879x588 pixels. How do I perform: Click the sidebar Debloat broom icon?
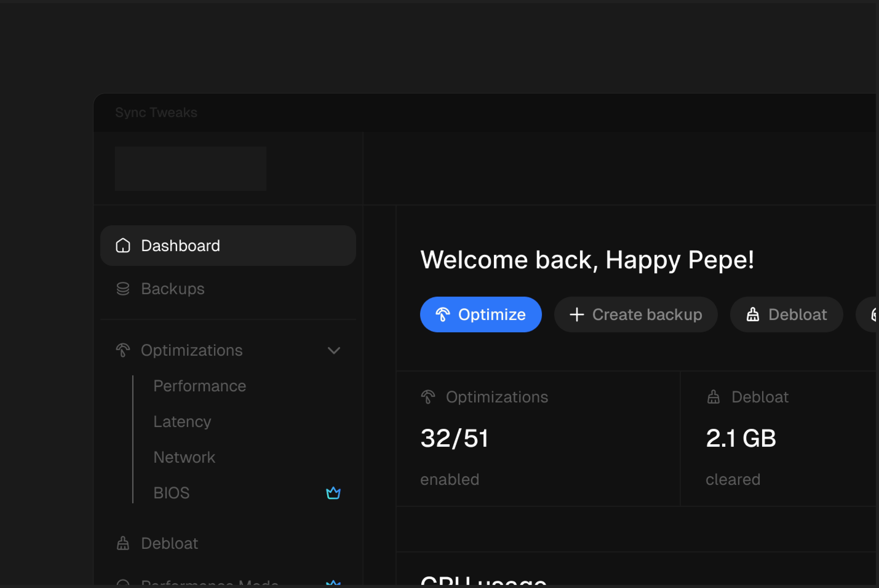(x=123, y=543)
